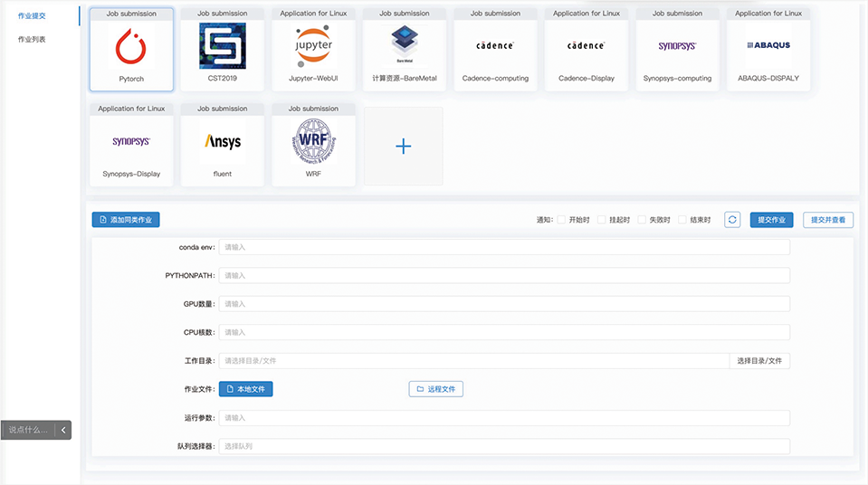Viewport: 868px width, 485px height.
Task: Click the 提交并查看 button
Action: (828, 220)
